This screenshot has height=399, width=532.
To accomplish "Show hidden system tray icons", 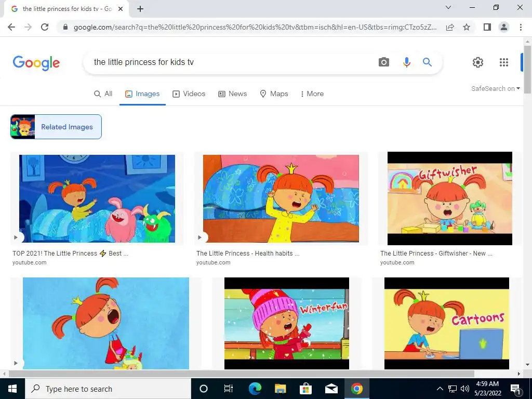I will click(440, 389).
